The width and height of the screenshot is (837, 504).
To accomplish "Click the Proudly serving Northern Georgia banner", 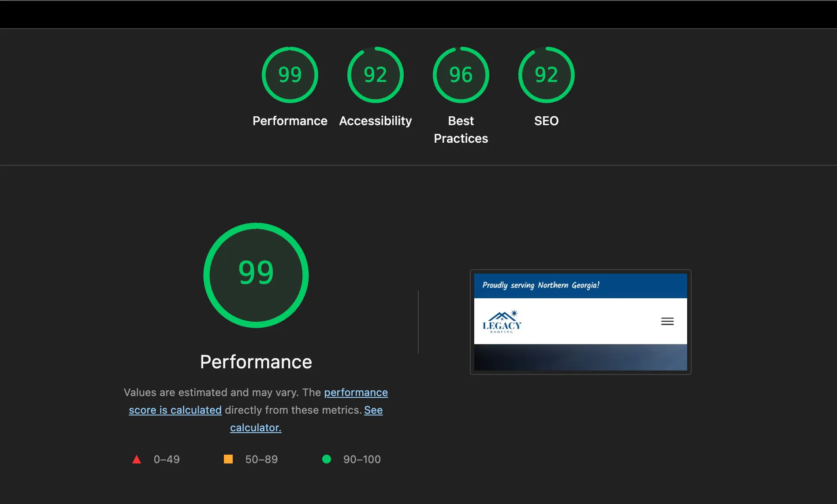I will point(541,285).
